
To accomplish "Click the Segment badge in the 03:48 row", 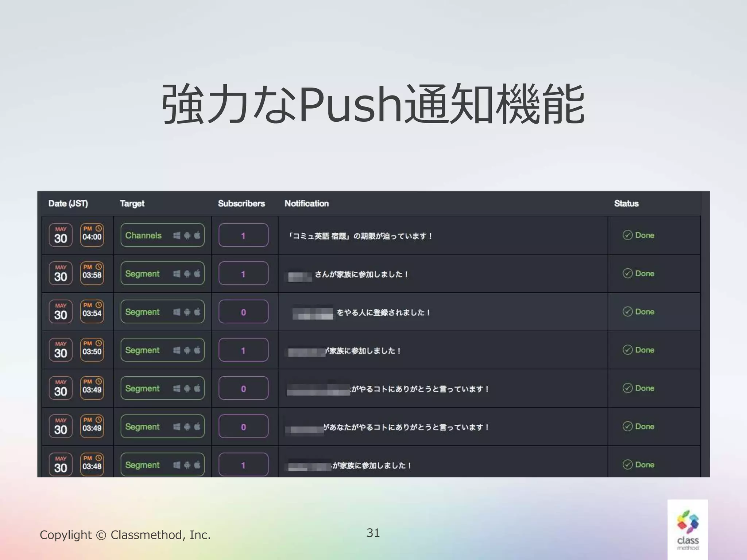I will (x=162, y=464).
